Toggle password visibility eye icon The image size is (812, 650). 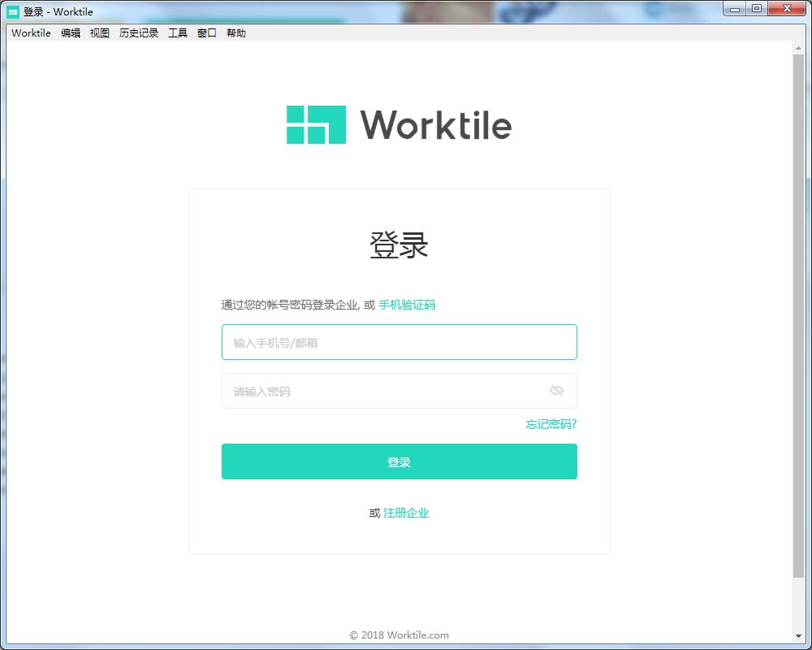click(556, 391)
